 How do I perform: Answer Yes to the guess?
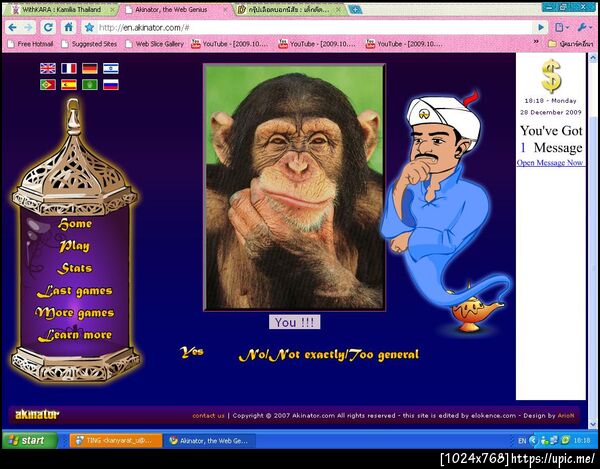[192, 352]
